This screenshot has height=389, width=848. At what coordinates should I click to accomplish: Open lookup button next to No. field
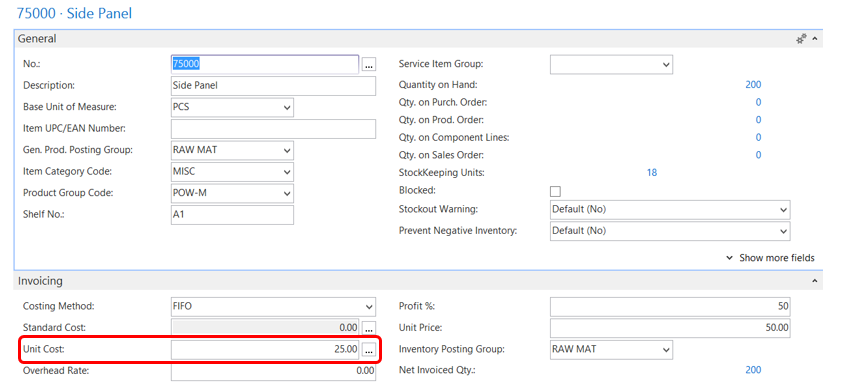369,65
